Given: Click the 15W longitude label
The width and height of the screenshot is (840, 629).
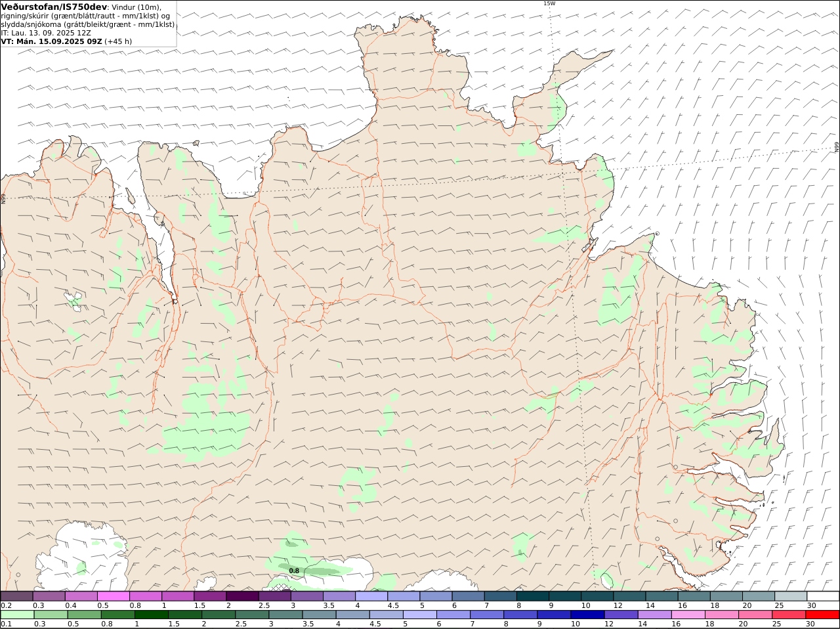Looking at the screenshot, I should tap(549, 3).
